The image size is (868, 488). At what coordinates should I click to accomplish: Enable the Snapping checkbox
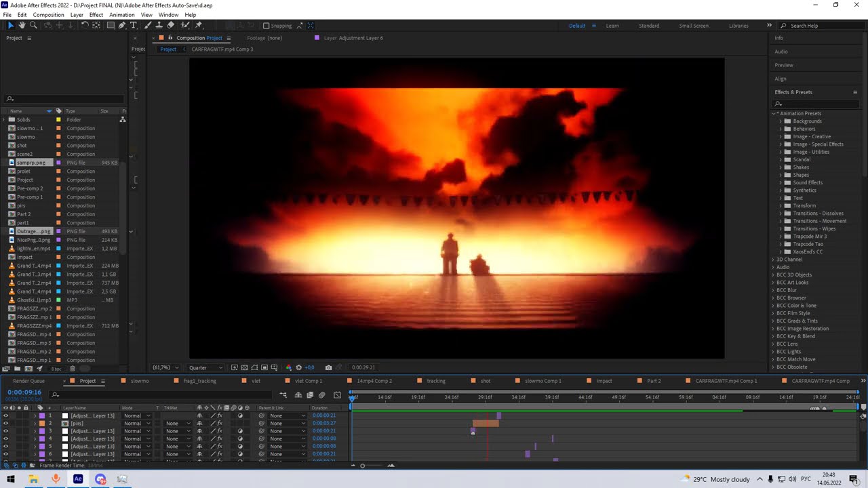click(266, 26)
